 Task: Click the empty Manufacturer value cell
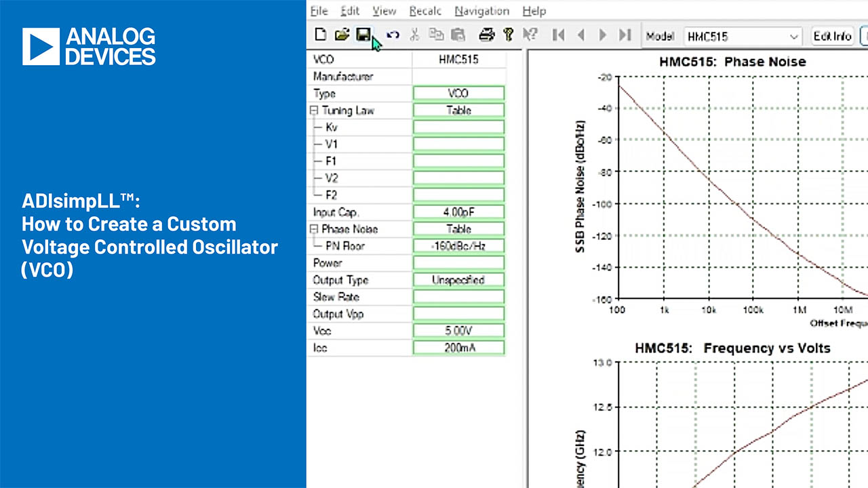click(458, 77)
